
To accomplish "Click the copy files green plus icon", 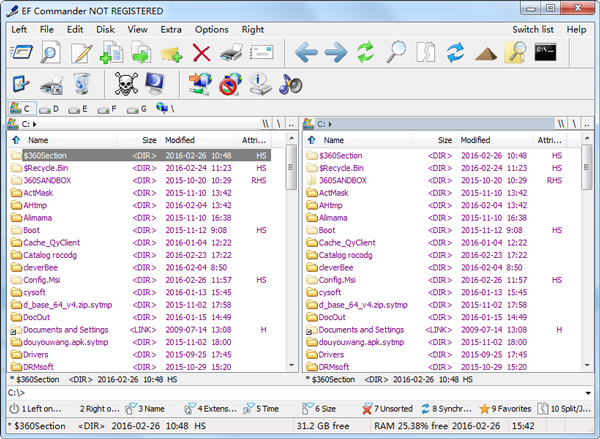I will coord(111,52).
